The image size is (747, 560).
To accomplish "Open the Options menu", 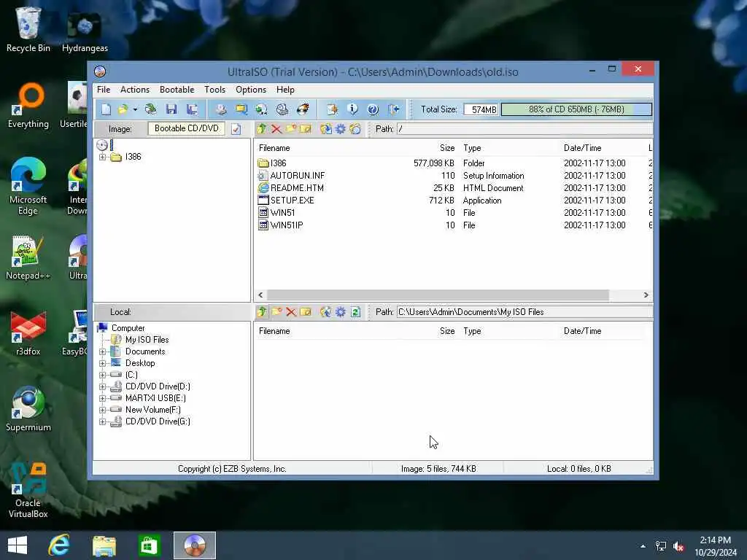I will point(251,90).
